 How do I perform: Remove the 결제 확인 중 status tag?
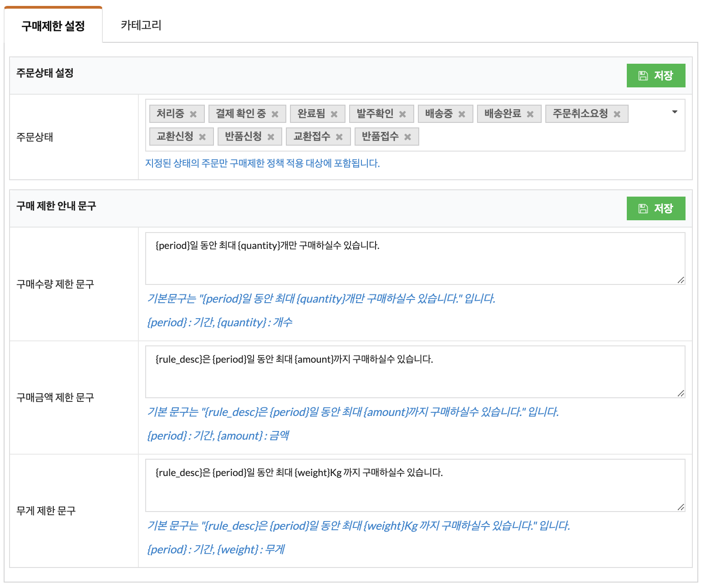tap(275, 114)
